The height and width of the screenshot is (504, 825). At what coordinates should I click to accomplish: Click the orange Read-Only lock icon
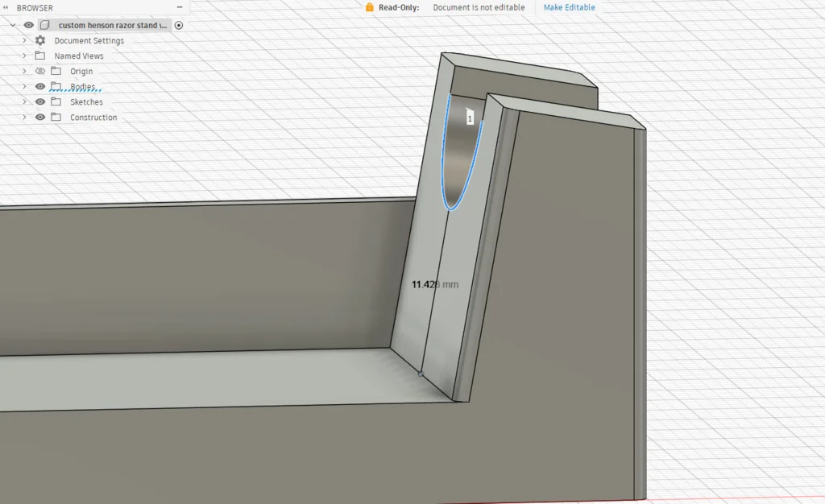tap(369, 7)
